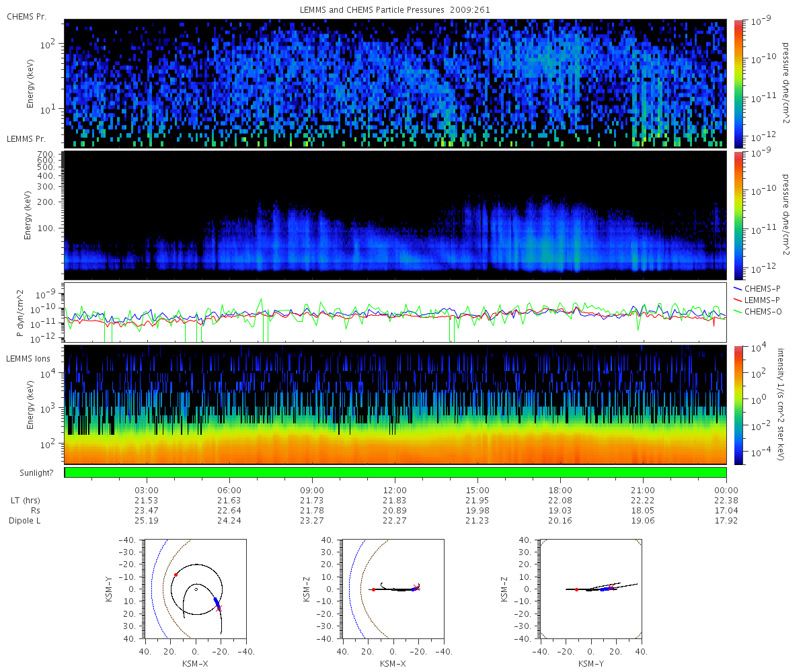Click the 'Sunlight?' row label

pos(38,473)
